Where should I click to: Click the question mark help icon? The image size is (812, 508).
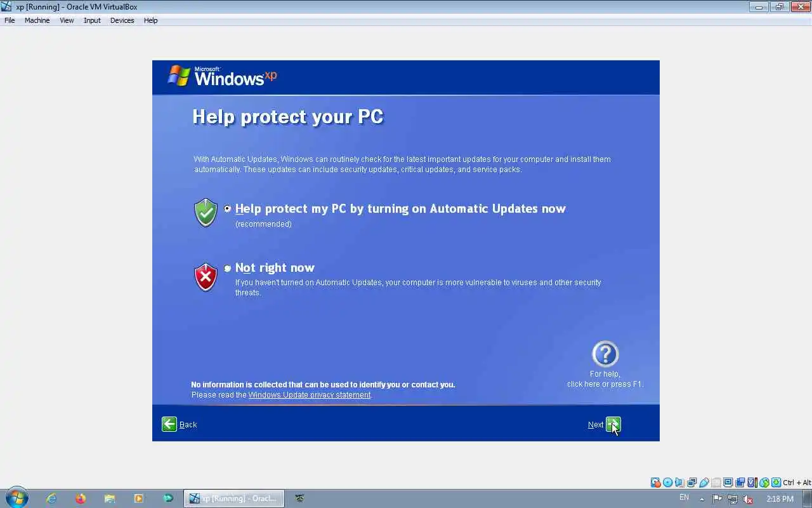(x=605, y=354)
